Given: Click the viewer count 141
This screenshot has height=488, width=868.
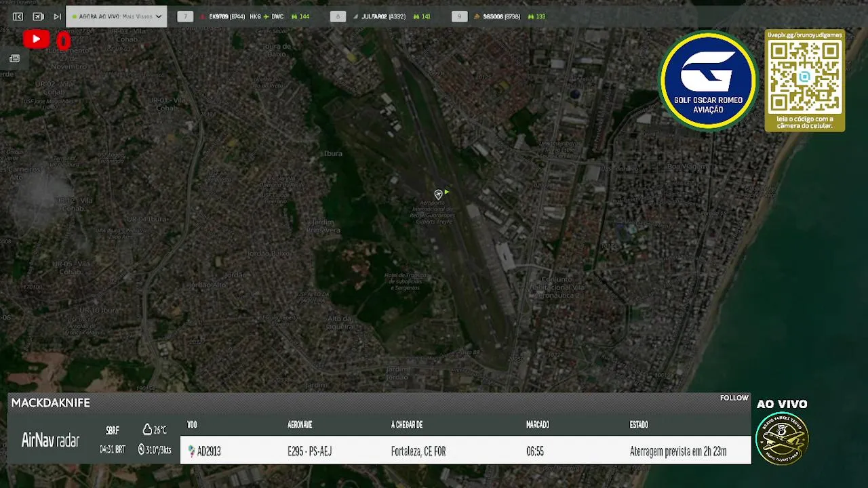Looking at the screenshot, I should tap(426, 16).
